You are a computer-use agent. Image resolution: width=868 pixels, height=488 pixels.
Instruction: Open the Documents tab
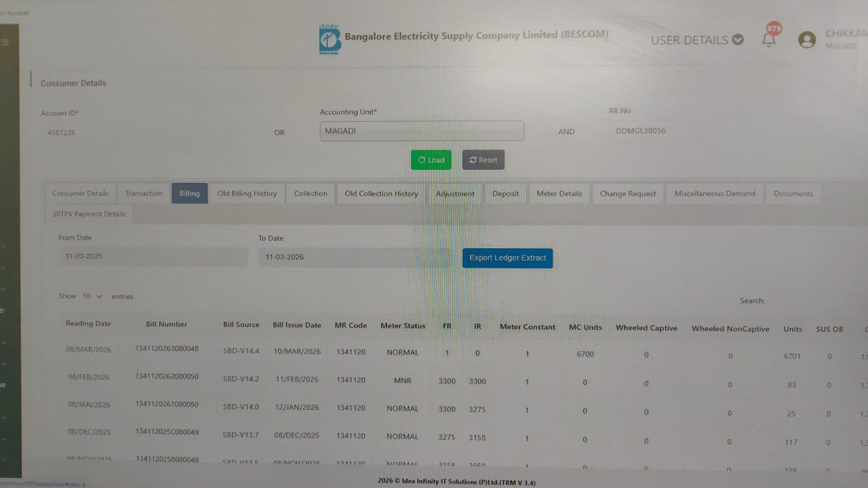click(x=793, y=194)
